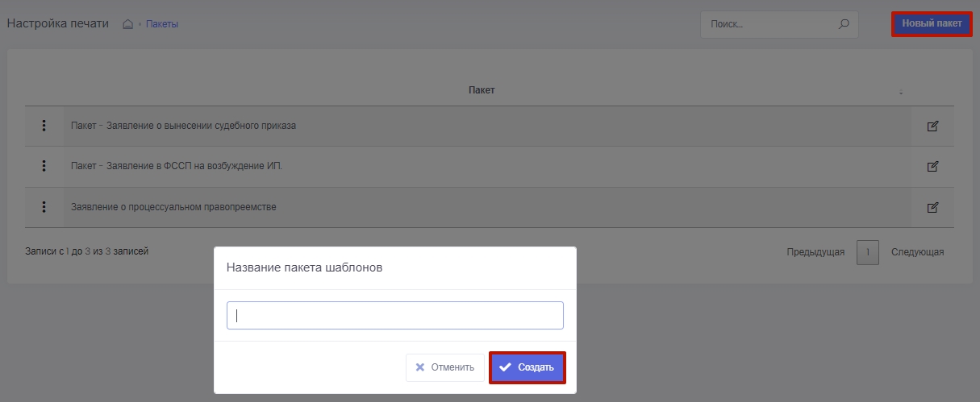Cancel the dialog with 'Отменить'
This screenshot has width=980, height=402.
445,367
